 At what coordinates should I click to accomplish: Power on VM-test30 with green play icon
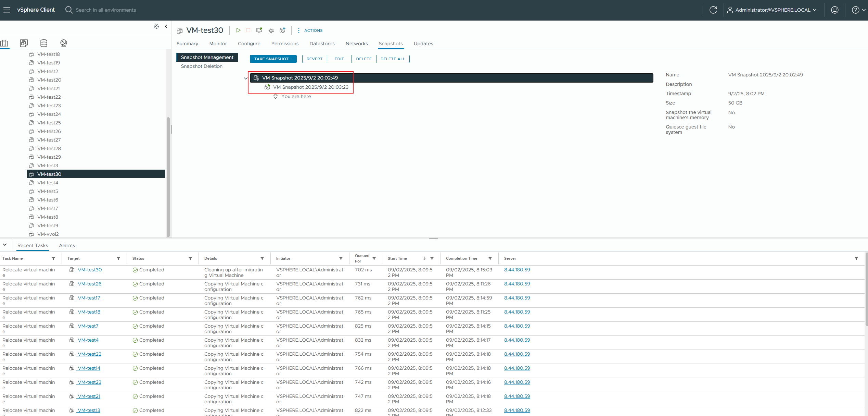pos(238,30)
